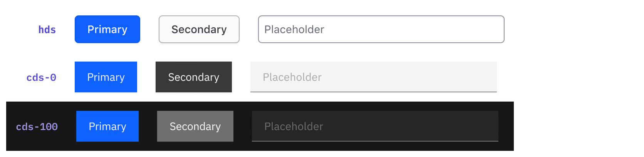Image resolution: width=644 pixels, height=157 pixels.
Task: Click the white rounded Secondary button
Action: click(x=199, y=29)
